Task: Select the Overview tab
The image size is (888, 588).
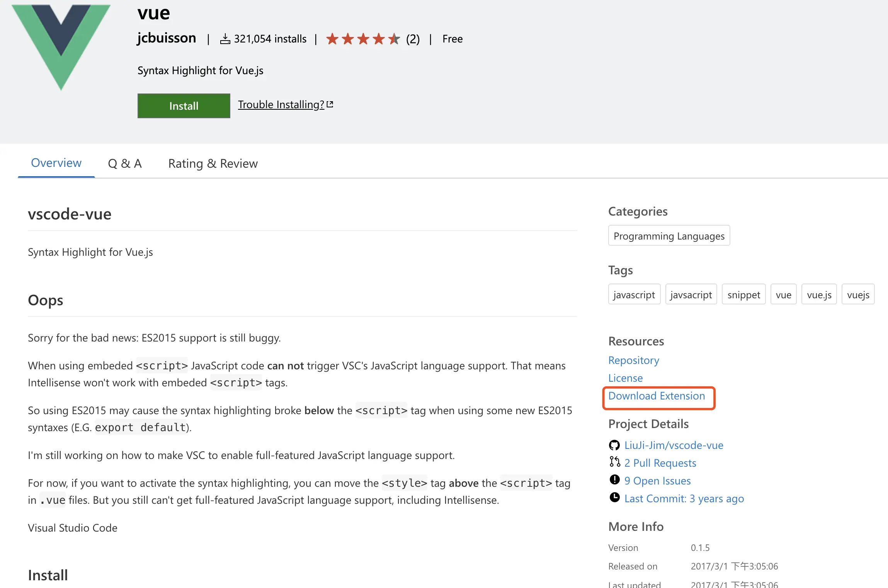Action: click(56, 163)
